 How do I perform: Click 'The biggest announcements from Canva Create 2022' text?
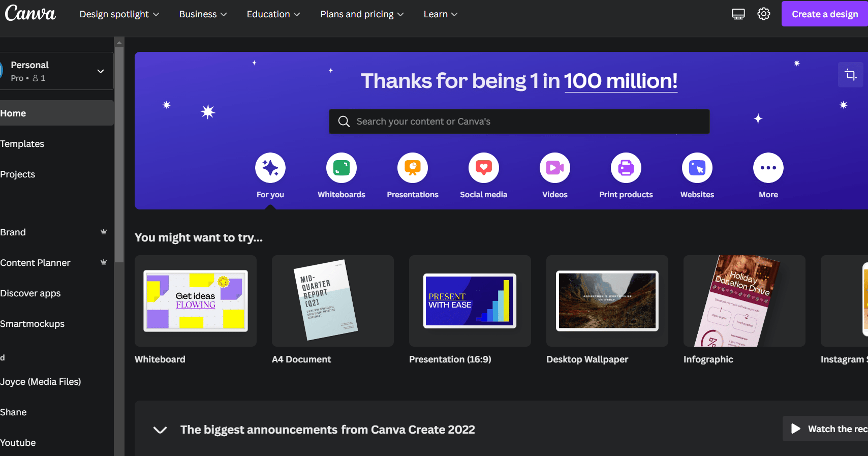328,430
